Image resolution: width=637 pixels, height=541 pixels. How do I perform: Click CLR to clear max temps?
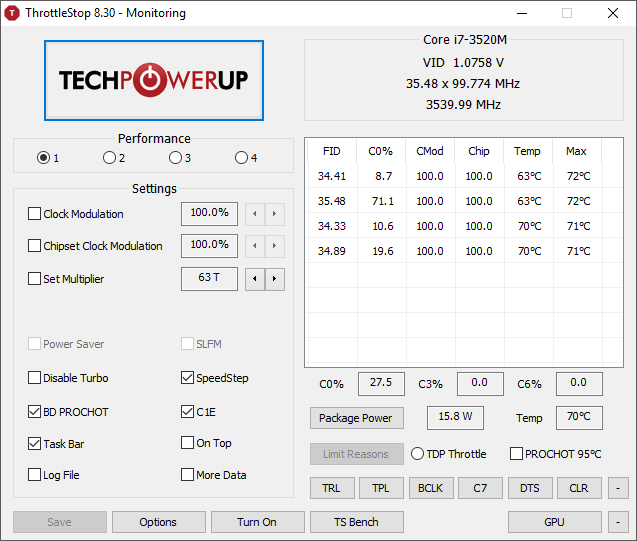[x=579, y=488]
